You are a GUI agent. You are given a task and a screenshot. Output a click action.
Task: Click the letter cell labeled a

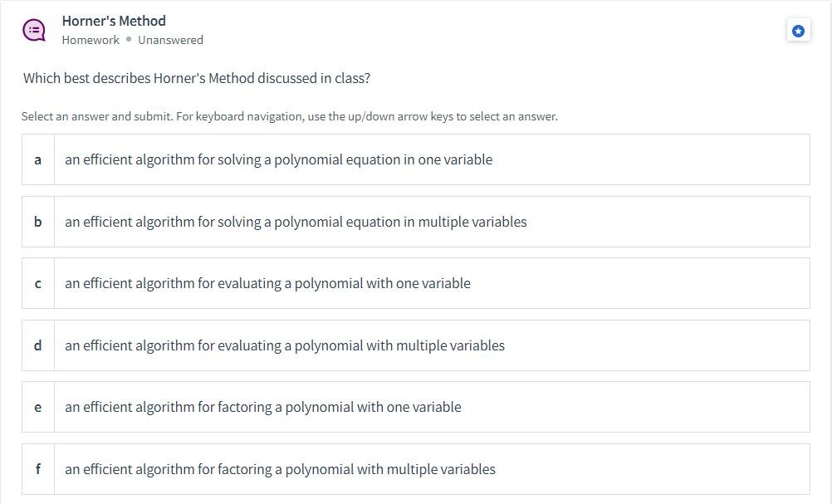[37, 159]
